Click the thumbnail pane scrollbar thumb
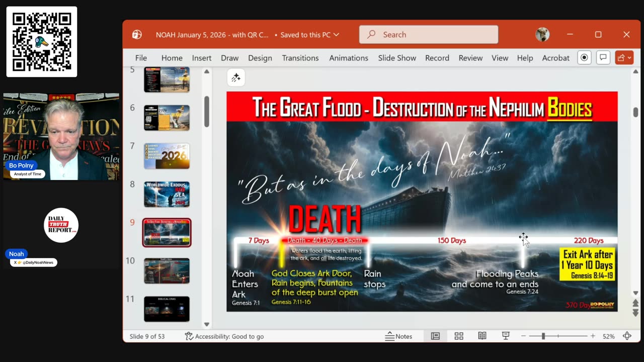This screenshot has height=362, width=644. click(206, 112)
